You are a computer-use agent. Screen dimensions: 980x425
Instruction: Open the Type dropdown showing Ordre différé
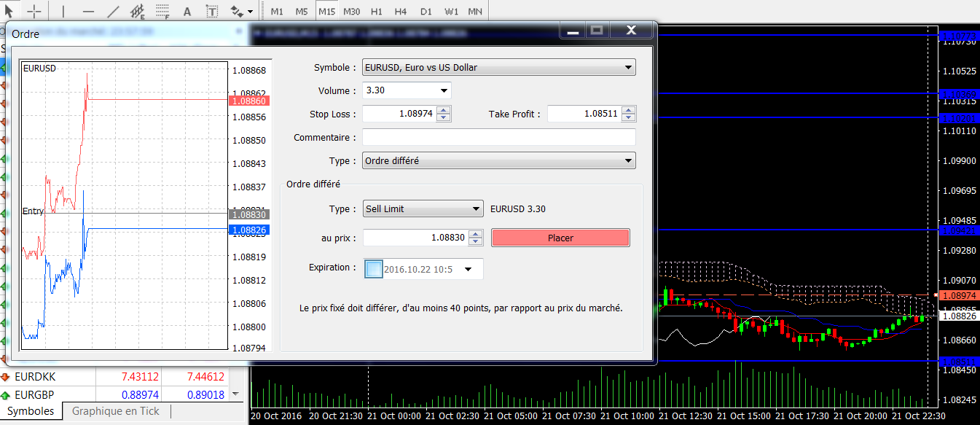499,161
